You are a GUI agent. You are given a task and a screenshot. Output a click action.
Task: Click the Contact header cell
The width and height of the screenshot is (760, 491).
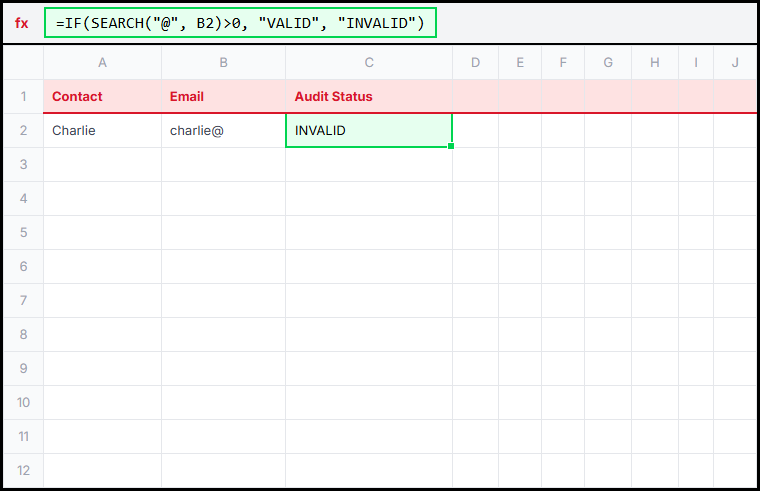pos(102,97)
